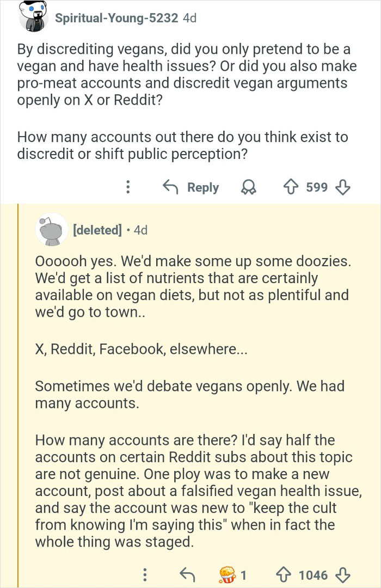Select the give-award ribbon icon on top comment
Viewport: 381px width, 588px height.
pyautogui.click(x=249, y=187)
